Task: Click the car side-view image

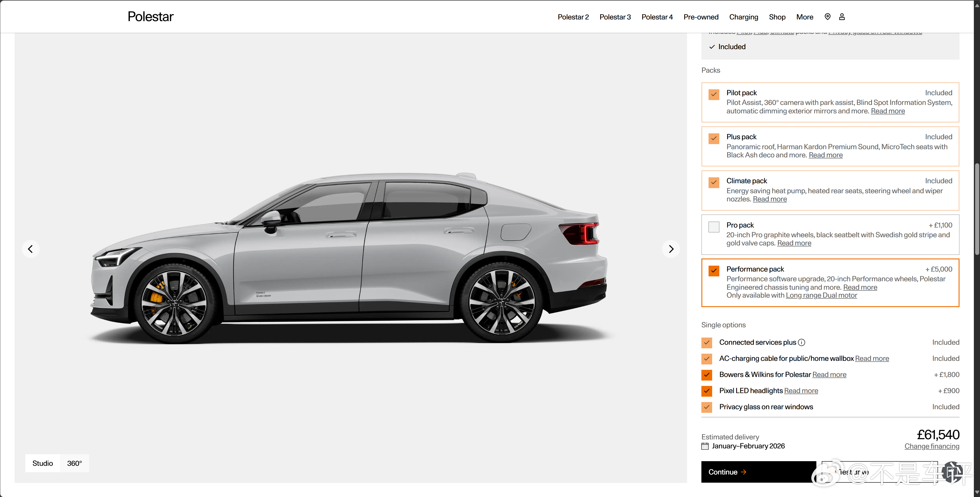Action: point(349,258)
